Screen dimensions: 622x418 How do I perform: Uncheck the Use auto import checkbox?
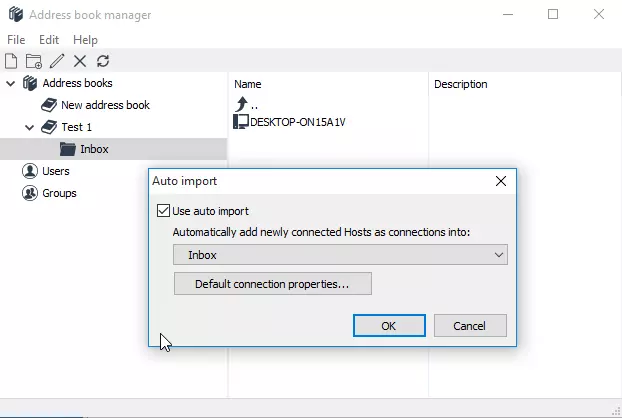[164, 211]
